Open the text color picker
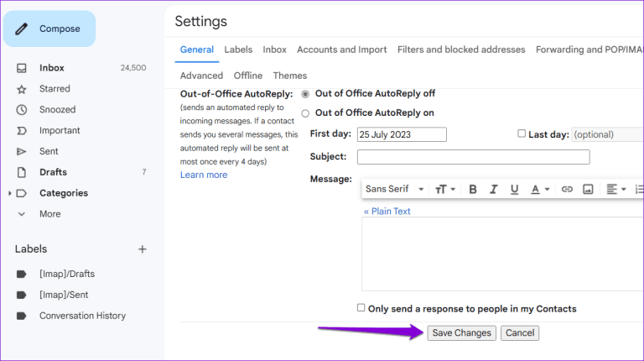Image resolution: width=644 pixels, height=361 pixels. pyautogui.click(x=540, y=190)
